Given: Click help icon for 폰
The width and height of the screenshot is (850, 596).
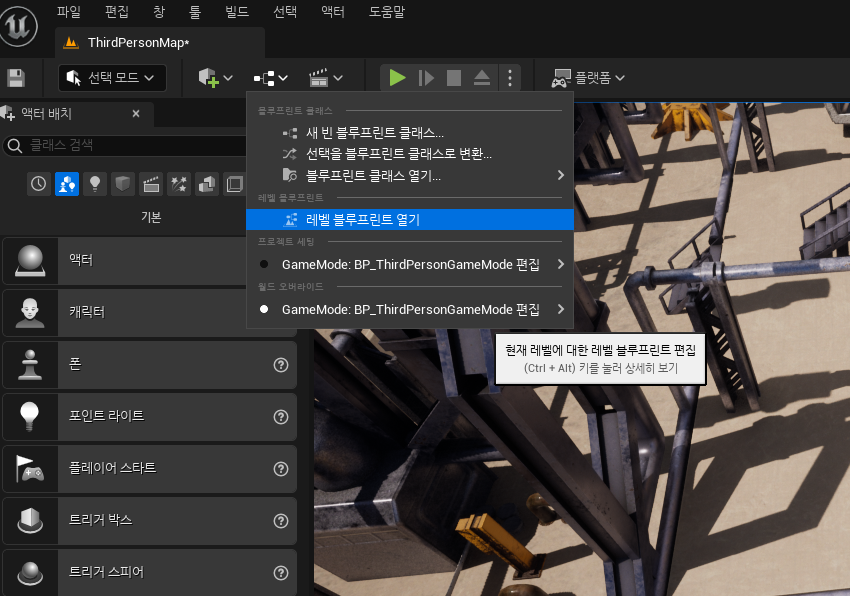Looking at the screenshot, I should pyautogui.click(x=281, y=365).
